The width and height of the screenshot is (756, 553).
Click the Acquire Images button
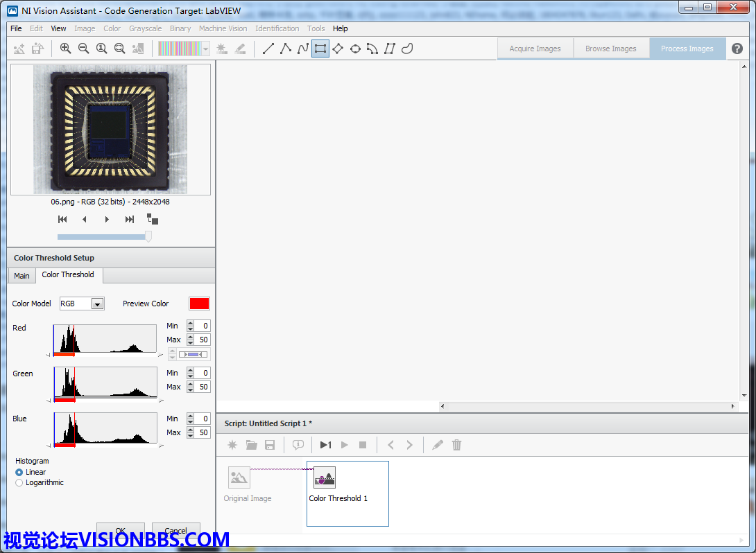click(x=535, y=49)
